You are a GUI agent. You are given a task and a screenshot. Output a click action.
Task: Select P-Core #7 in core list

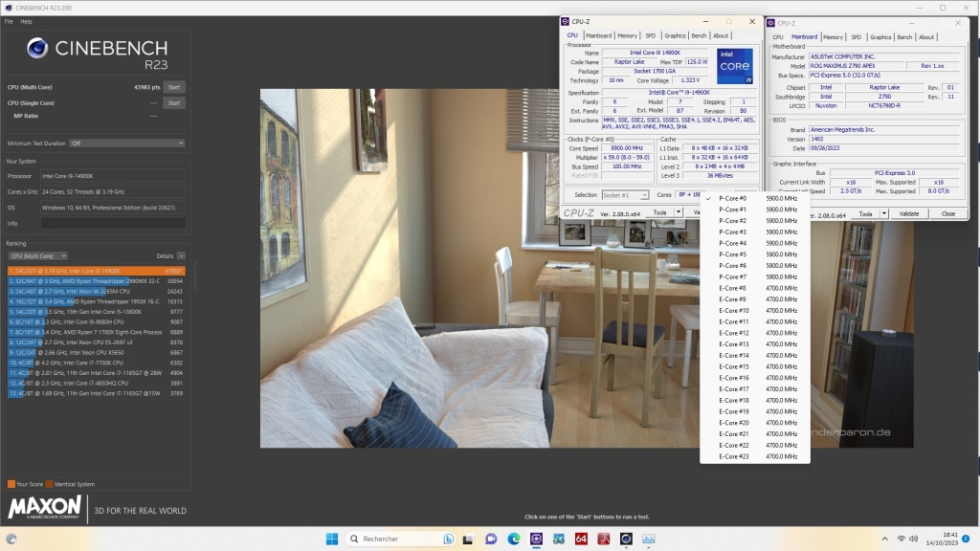click(x=755, y=276)
